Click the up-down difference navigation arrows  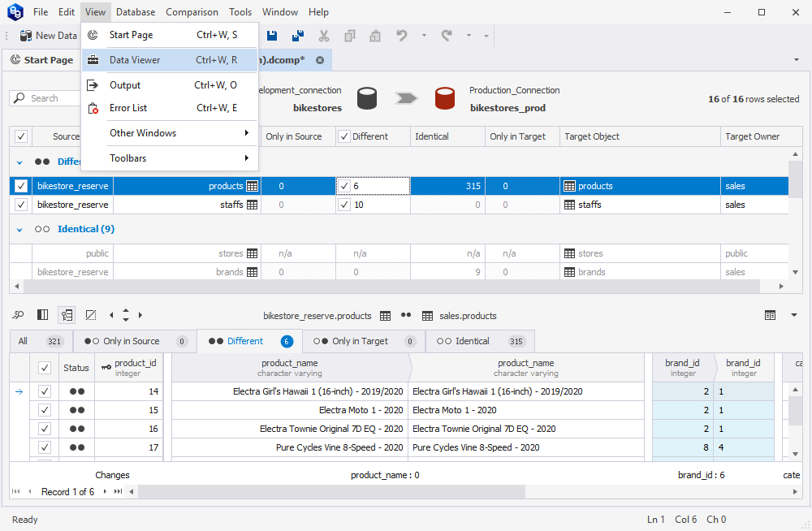[126, 315]
